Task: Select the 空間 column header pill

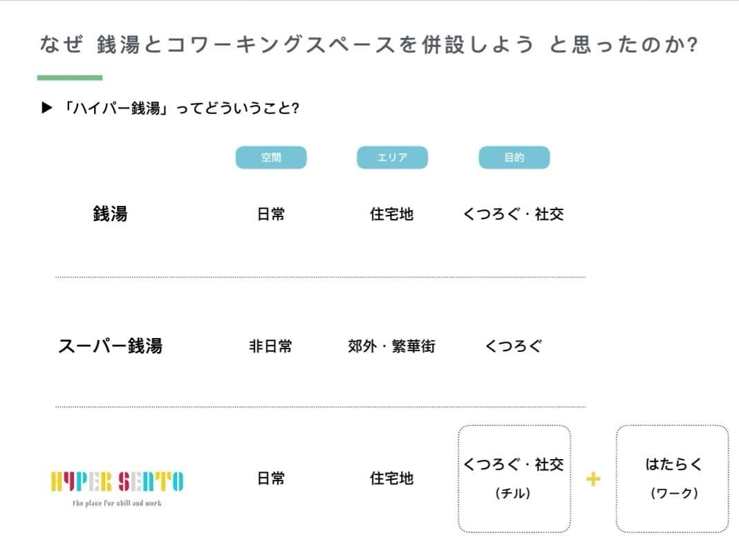Action: coord(271,158)
